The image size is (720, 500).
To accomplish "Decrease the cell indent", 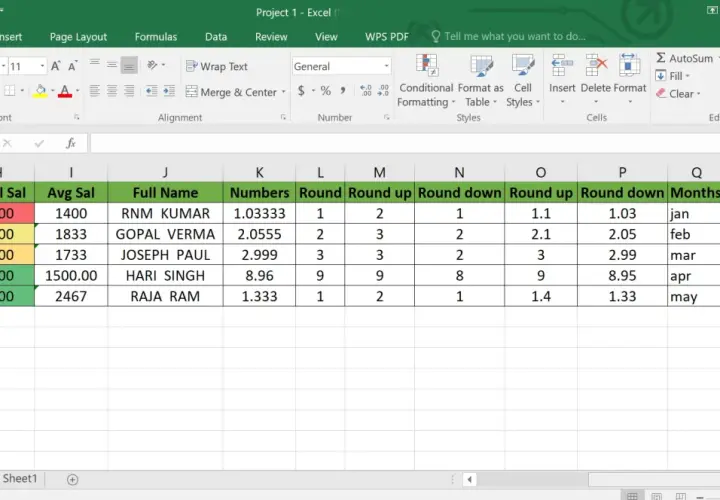I will [152, 91].
